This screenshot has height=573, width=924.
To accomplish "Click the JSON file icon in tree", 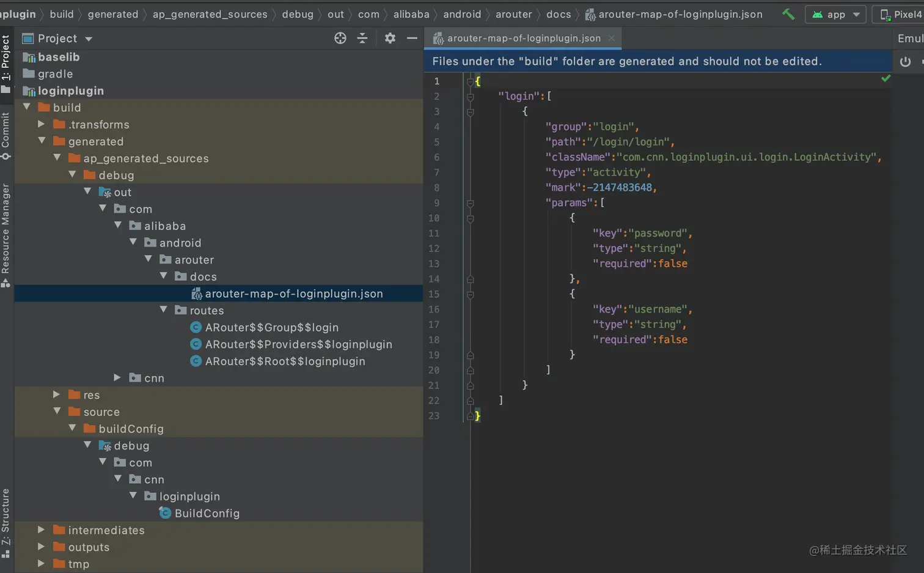I will coord(196,294).
